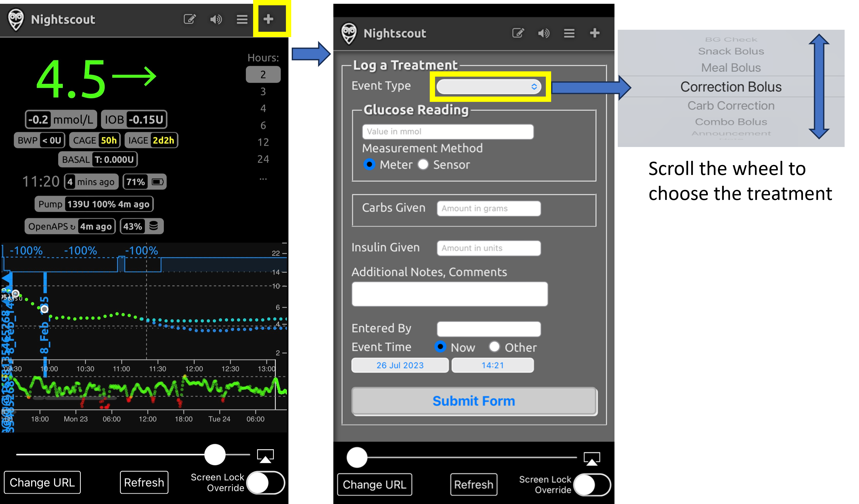The height and width of the screenshot is (504, 859).
Task: Tap the database icon next to 43%
Action: click(154, 226)
